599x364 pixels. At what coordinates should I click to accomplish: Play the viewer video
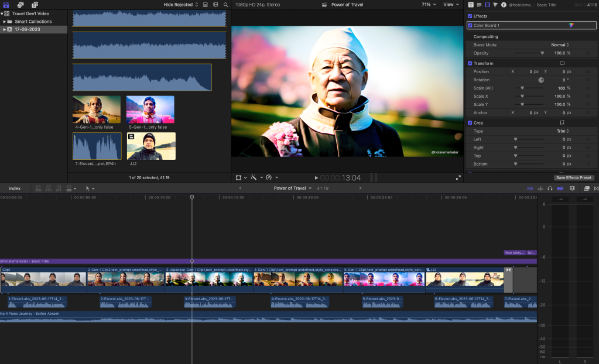pos(316,178)
